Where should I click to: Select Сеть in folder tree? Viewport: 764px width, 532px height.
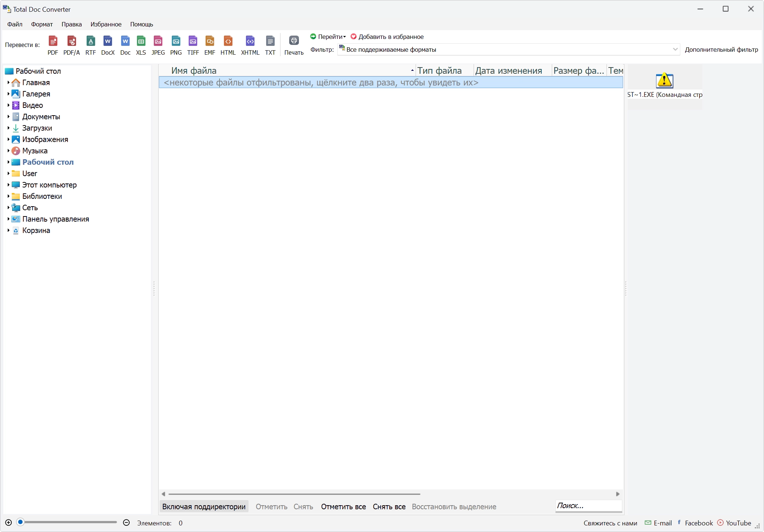coord(30,208)
